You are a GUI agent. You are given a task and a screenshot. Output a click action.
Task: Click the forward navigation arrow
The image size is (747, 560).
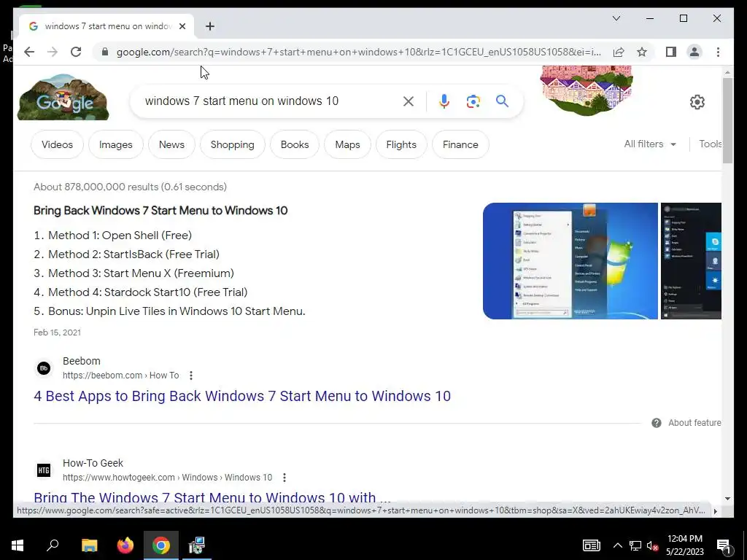pyautogui.click(x=53, y=52)
